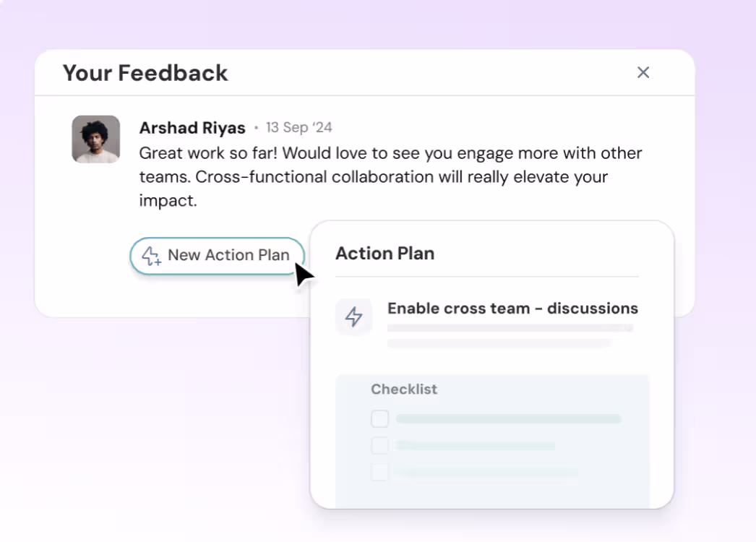
Task: Open Arshad Riyas's profile photo
Action: (95, 139)
